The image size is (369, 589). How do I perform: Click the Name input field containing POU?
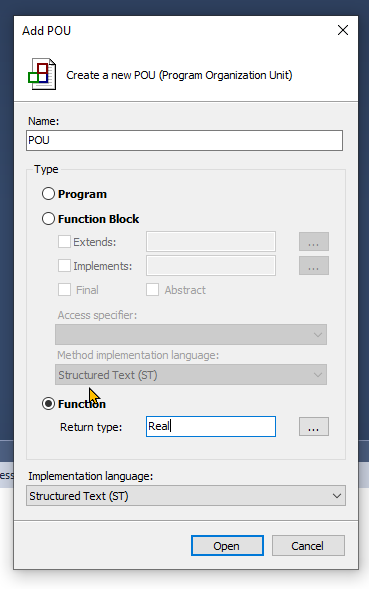pyautogui.click(x=184, y=140)
